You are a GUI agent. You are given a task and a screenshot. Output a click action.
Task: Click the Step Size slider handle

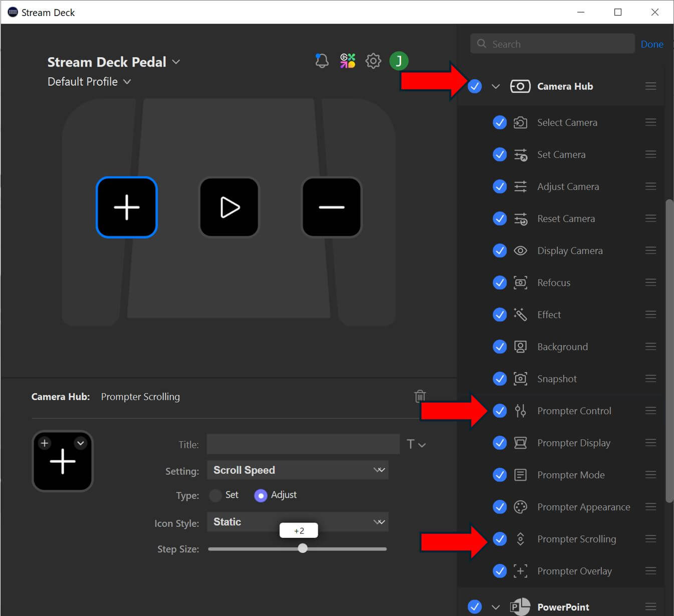303,548
